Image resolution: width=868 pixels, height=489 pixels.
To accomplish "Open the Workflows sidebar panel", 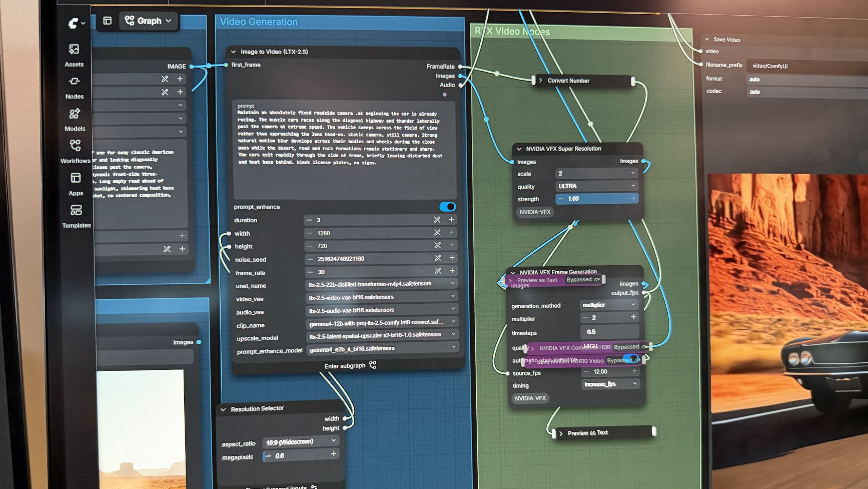I will 75,152.
